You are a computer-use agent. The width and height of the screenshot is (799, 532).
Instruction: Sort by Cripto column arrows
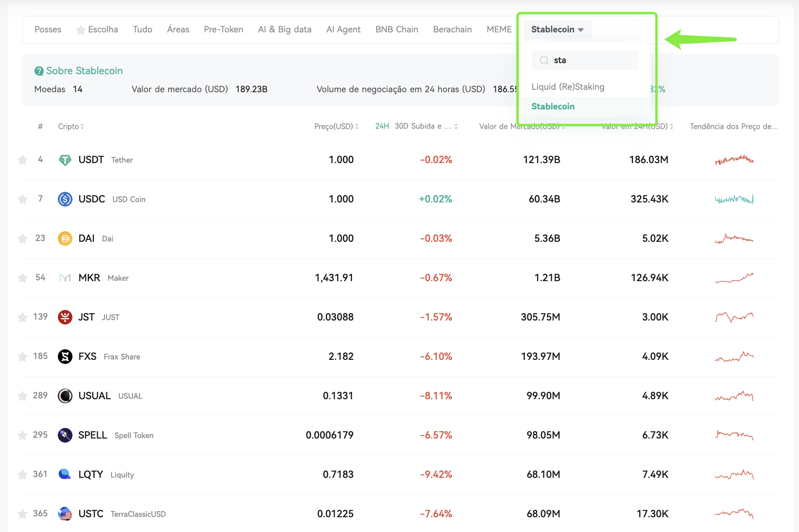click(x=82, y=127)
